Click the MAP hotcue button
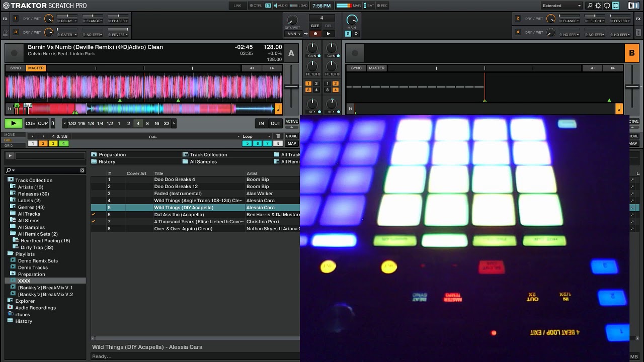Image resolution: width=644 pixels, height=362 pixels. pos(291,143)
